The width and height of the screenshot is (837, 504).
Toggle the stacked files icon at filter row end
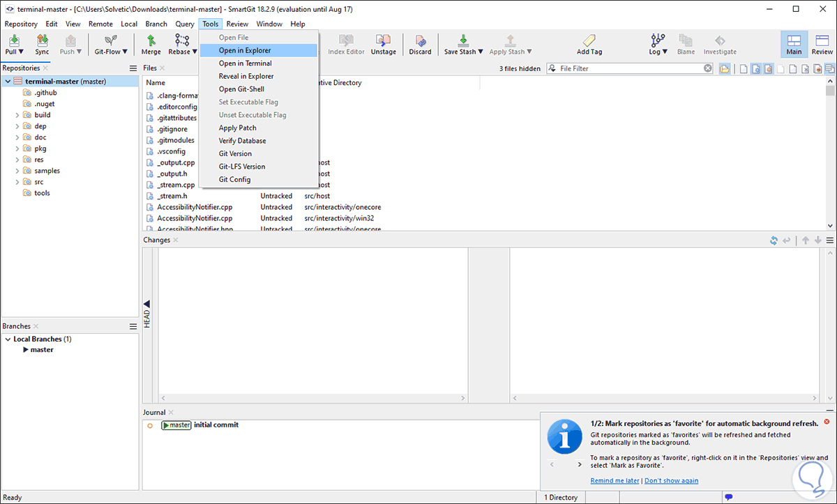pos(829,68)
